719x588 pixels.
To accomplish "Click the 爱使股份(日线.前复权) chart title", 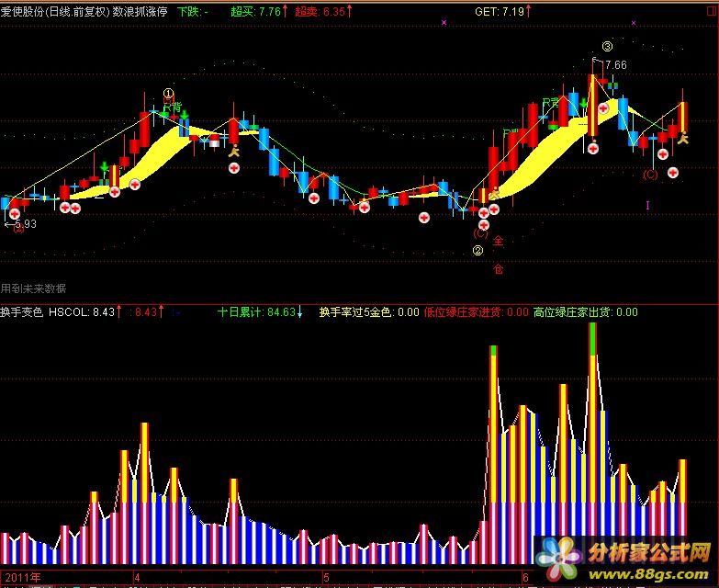I will 55,11.
